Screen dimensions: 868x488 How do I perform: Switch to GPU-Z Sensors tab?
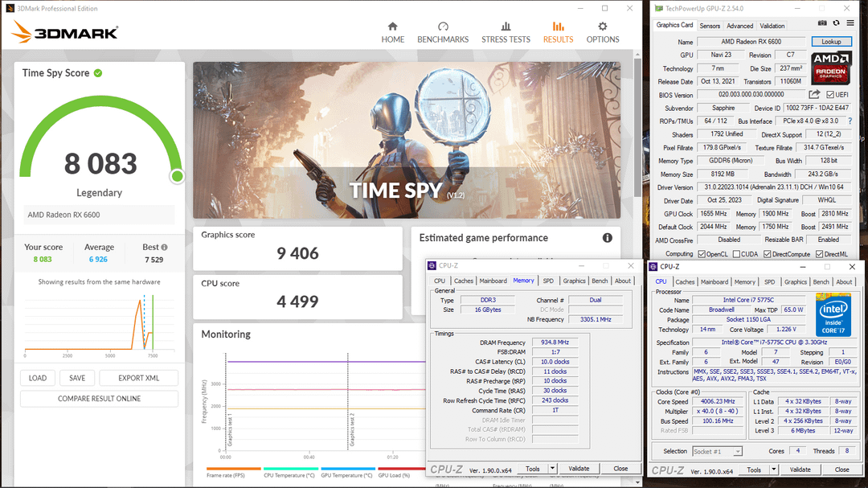click(710, 26)
